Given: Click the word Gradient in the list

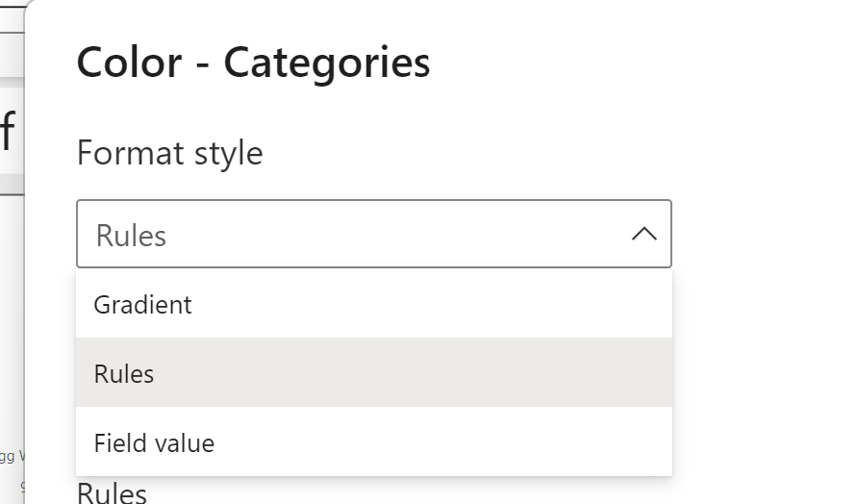Looking at the screenshot, I should 142,305.
